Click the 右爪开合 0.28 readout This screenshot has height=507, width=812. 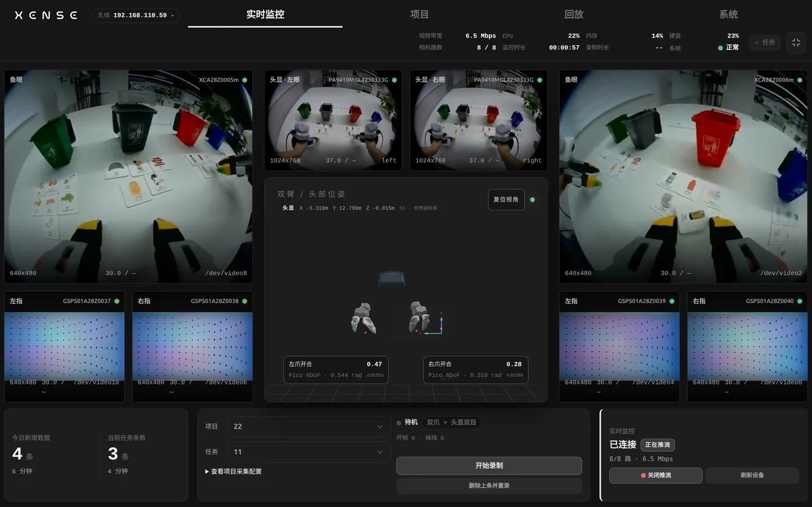[476, 370]
